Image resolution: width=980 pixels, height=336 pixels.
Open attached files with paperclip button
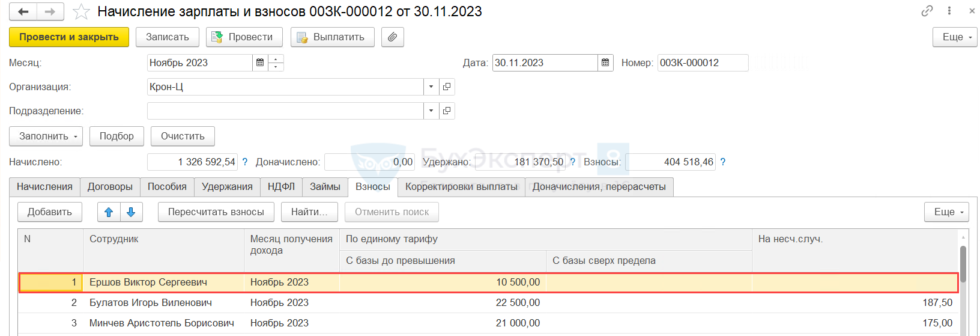pos(392,37)
